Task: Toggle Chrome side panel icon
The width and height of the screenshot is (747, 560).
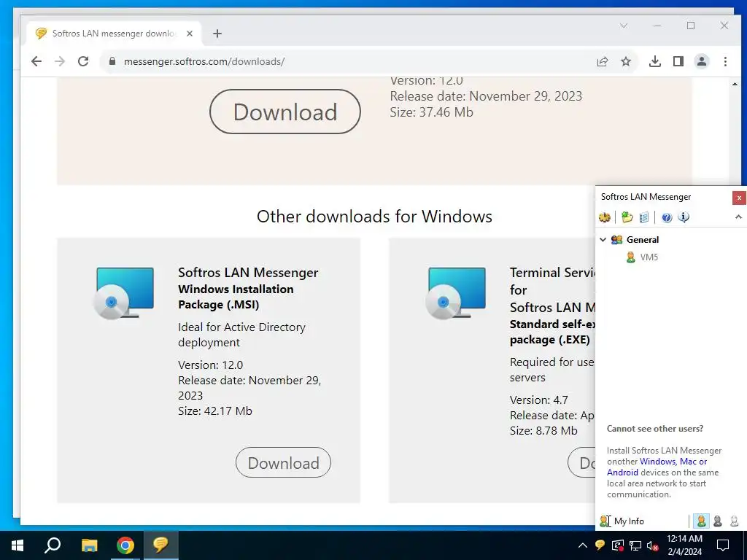Action: point(678,61)
